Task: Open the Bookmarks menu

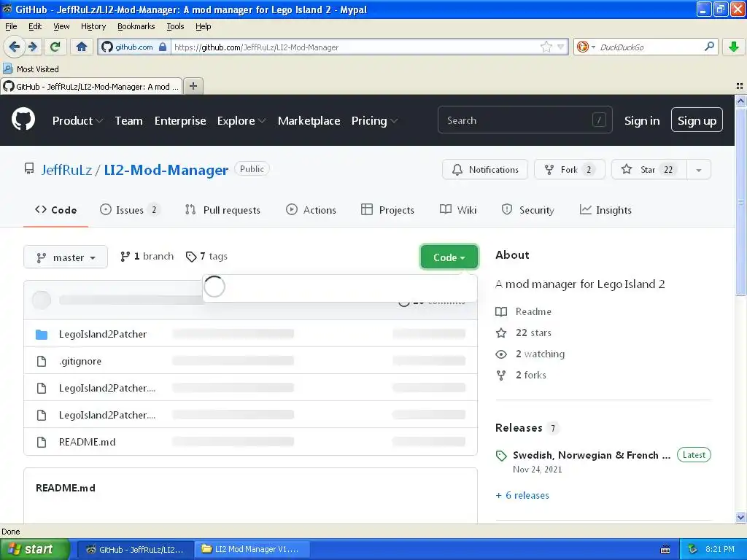Action: tap(136, 26)
